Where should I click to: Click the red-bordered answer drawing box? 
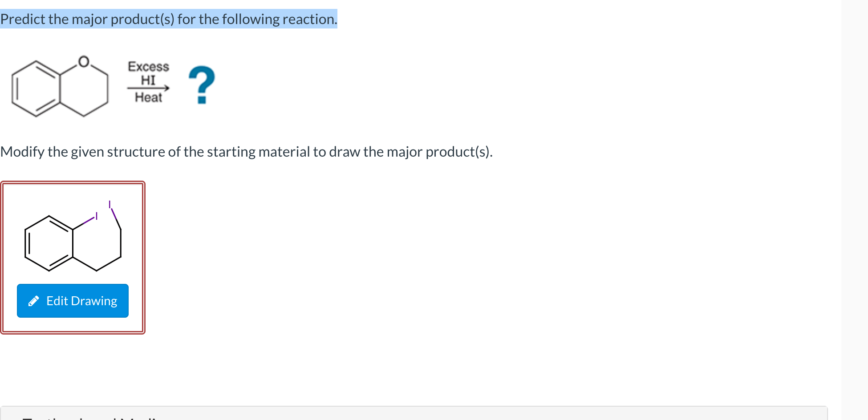click(73, 258)
